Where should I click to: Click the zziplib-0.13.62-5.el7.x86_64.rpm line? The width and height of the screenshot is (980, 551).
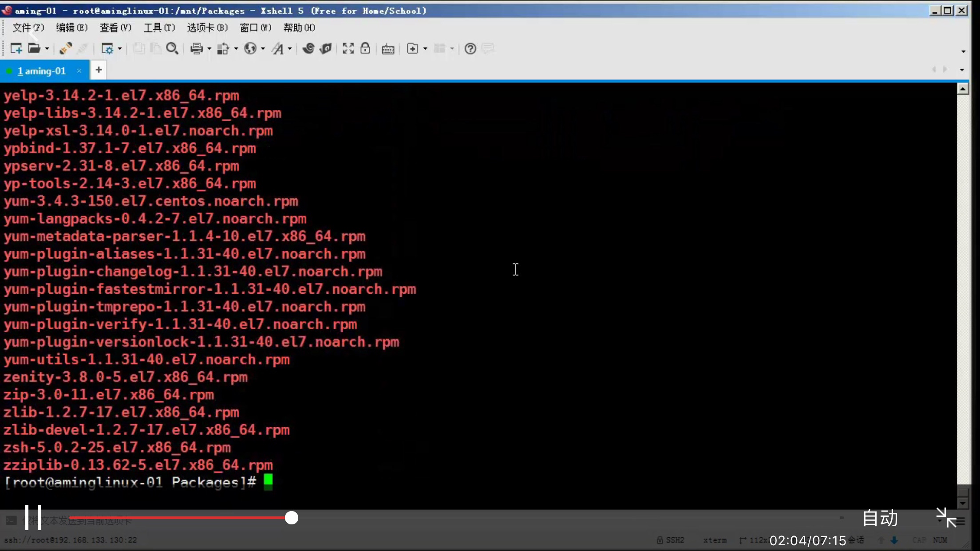pyautogui.click(x=138, y=465)
